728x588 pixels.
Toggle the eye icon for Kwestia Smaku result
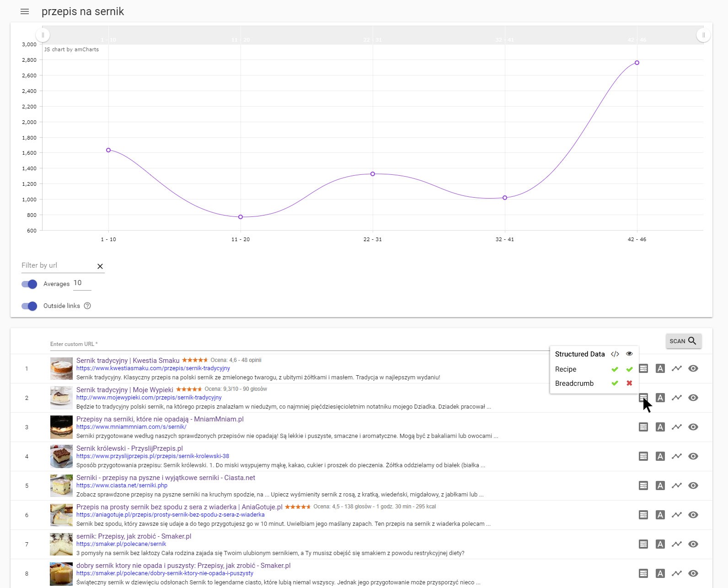(x=693, y=368)
